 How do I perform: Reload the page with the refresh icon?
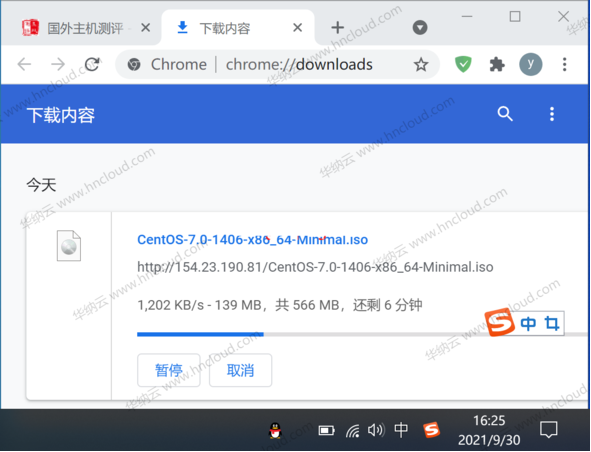pyautogui.click(x=92, y=64)
